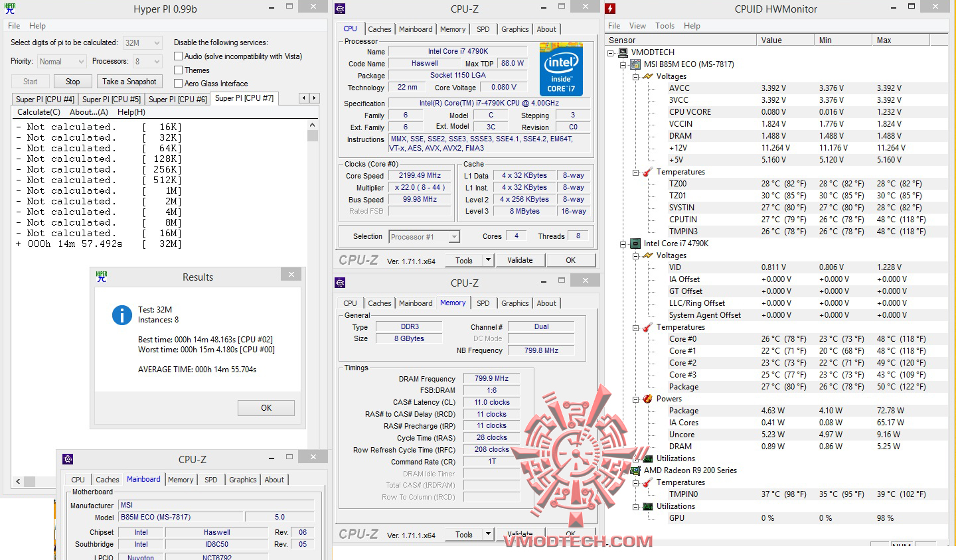Tick the Themes checkbox in Hyper PI
The image size is (956, 560).
click(178, 70)
